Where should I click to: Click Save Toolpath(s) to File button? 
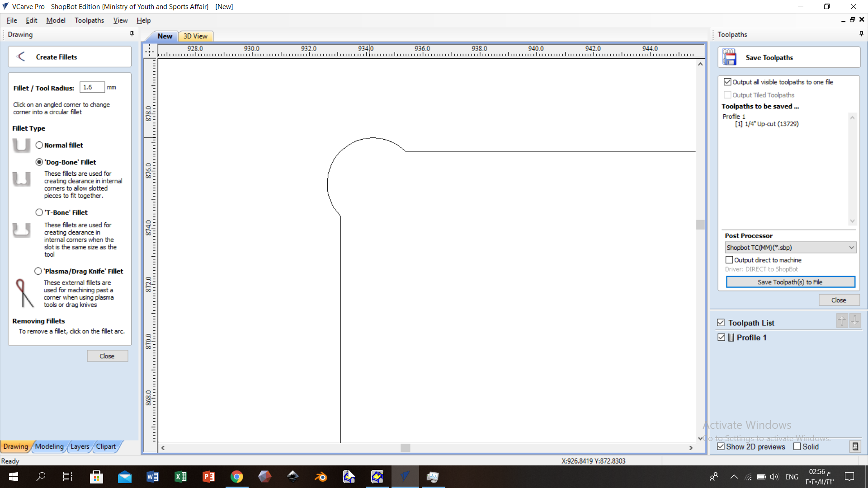790,282
